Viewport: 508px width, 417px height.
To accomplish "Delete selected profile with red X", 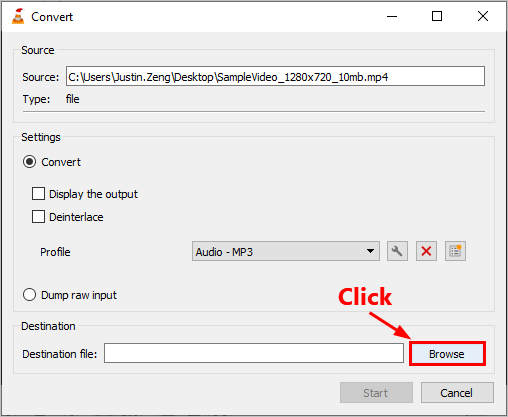I will [x=426, y=251].
